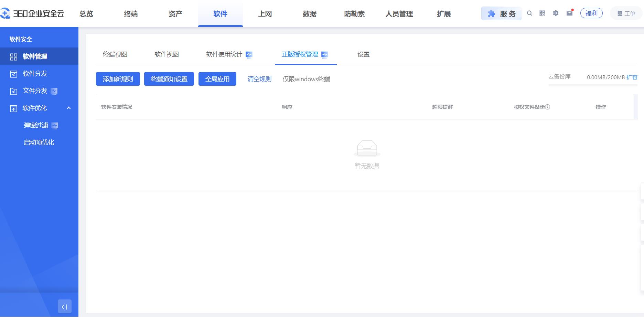The image size is (644, 317).
Task: Click the 0.00MB/200MB storage value
Action: [x=605, y=77]
